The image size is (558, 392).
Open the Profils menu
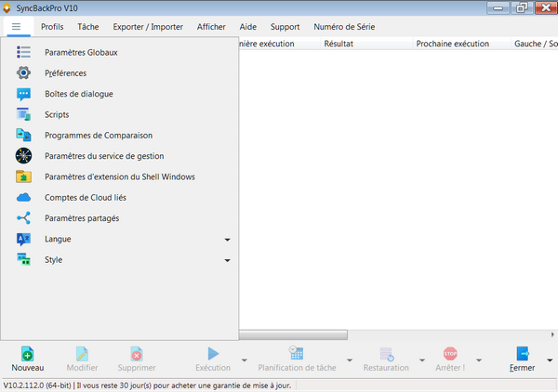[x=52, y=27]
